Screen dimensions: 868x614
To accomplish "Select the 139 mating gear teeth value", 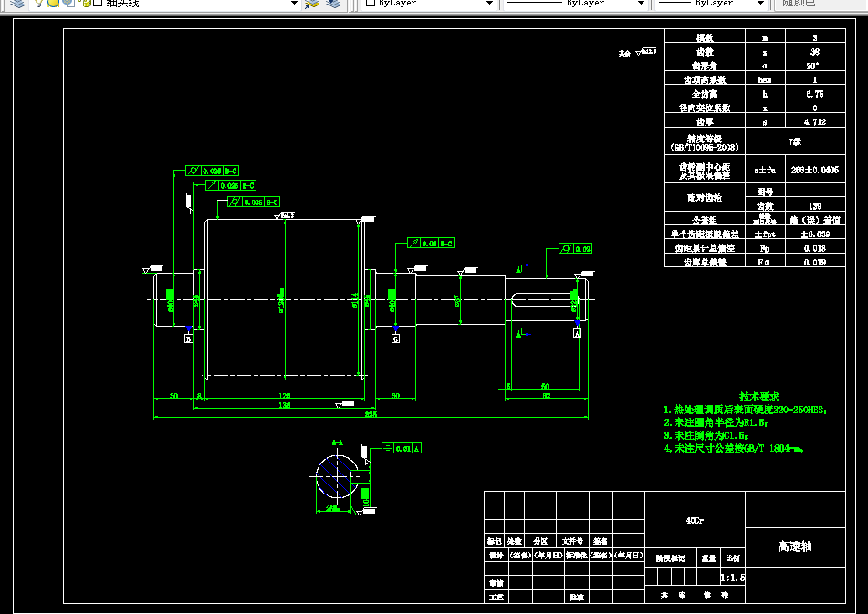I will pos(815,206).
